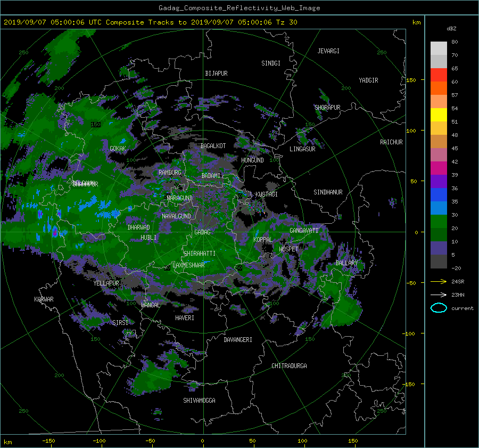The image size is (479, 448).
Task: Click the 80 value atop the dBZ scale
Action: click(455, 42)
